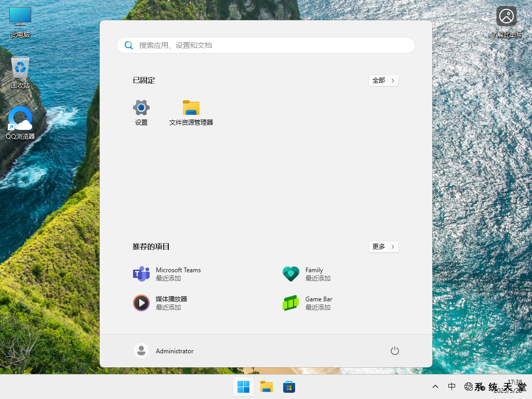Open File Explorer from taskbar
This screenshot has width=532, height=399.
pos(267,387)
